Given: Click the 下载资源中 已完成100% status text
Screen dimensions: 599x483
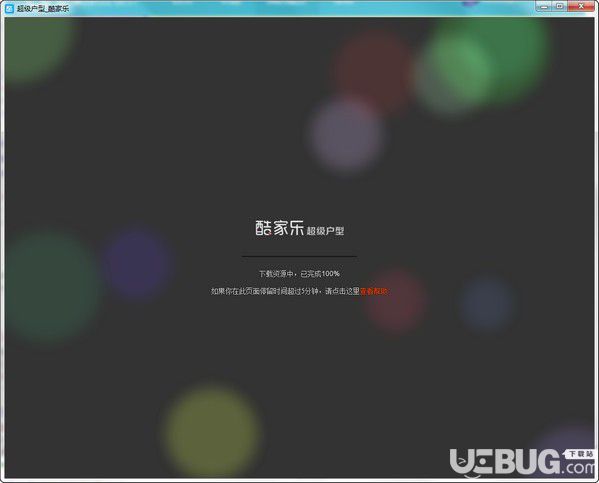Looking at the screenshot, I should click(x=299, y=274).
